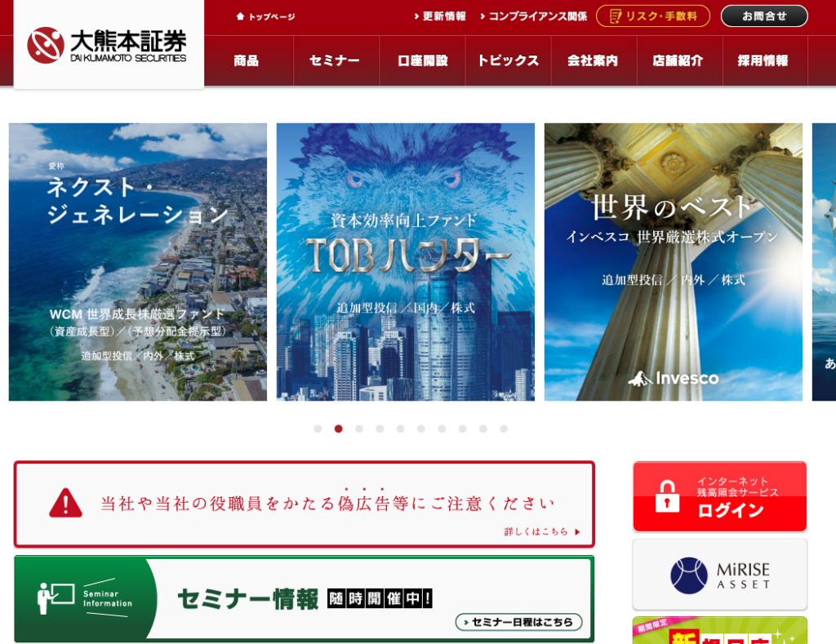The height and width of the screenshot is (644, 836).
Task: Select the third carousel dot
Action: pos(359,429)
